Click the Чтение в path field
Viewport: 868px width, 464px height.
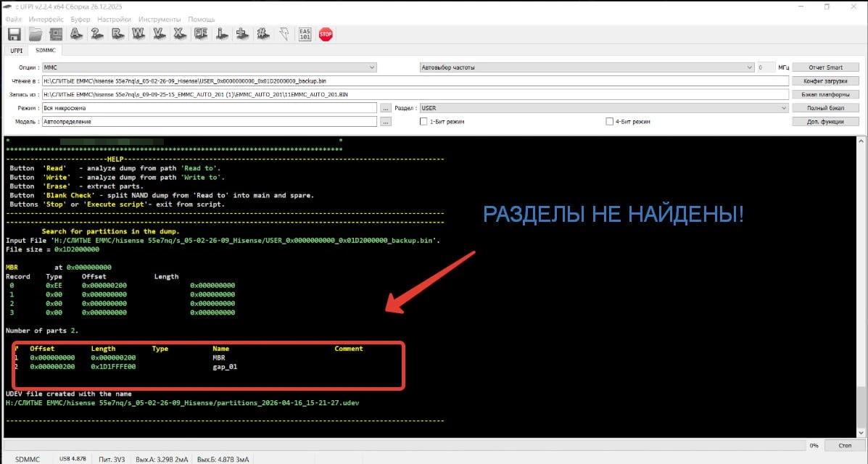coord(416,81)
